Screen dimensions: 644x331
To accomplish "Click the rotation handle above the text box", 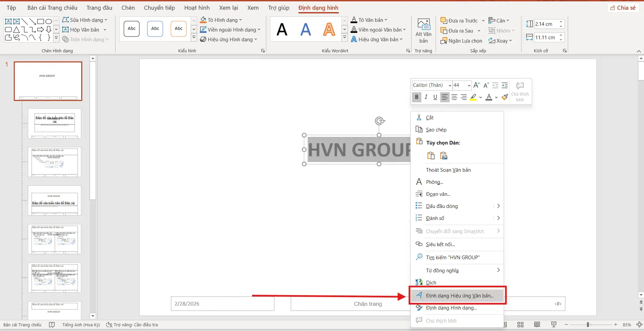I will pos(379,121).
